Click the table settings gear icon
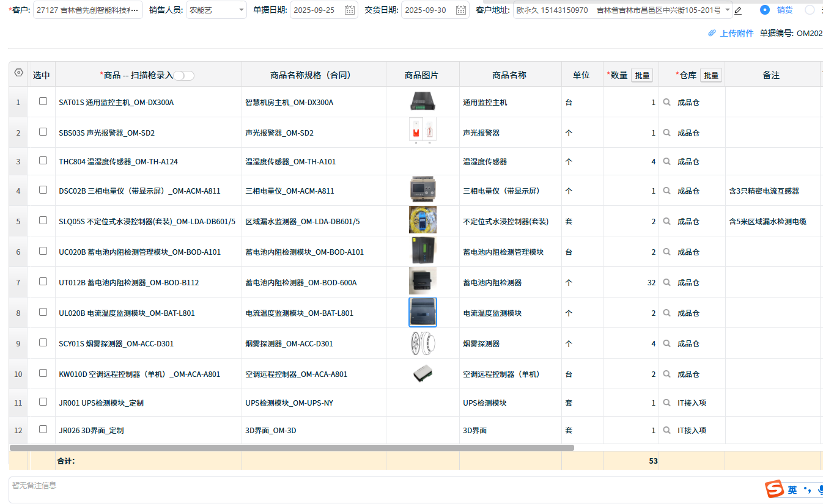 (18, 73)
